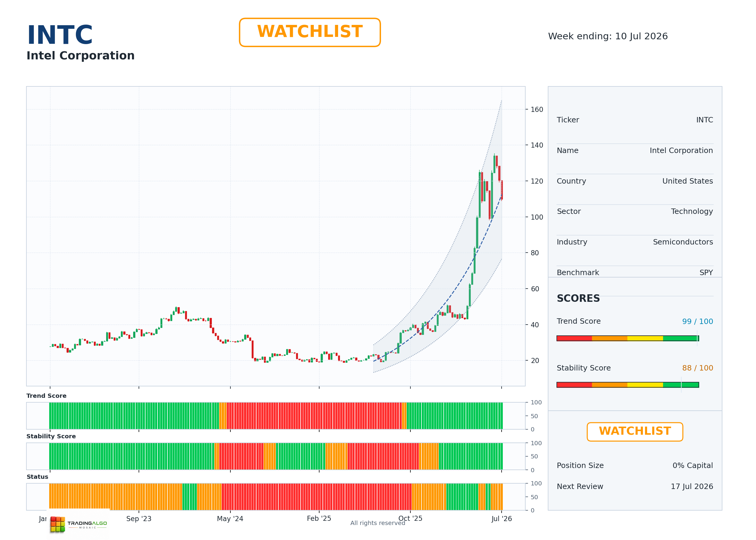
Task: Click the 'Status' strip chart label
Action: (37, 477)
